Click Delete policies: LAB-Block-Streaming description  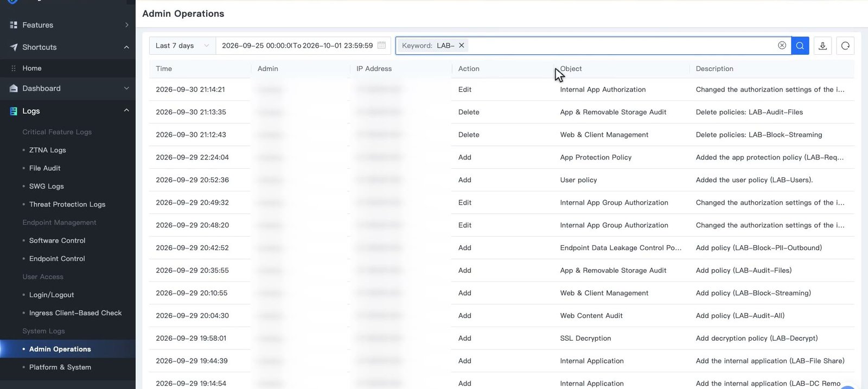pos(759,135)
